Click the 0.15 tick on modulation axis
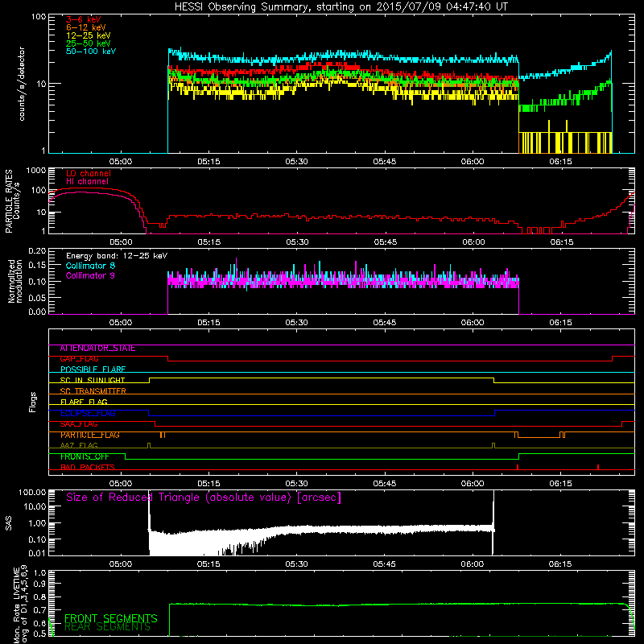644x644 pixels. (x=37, y=266)
